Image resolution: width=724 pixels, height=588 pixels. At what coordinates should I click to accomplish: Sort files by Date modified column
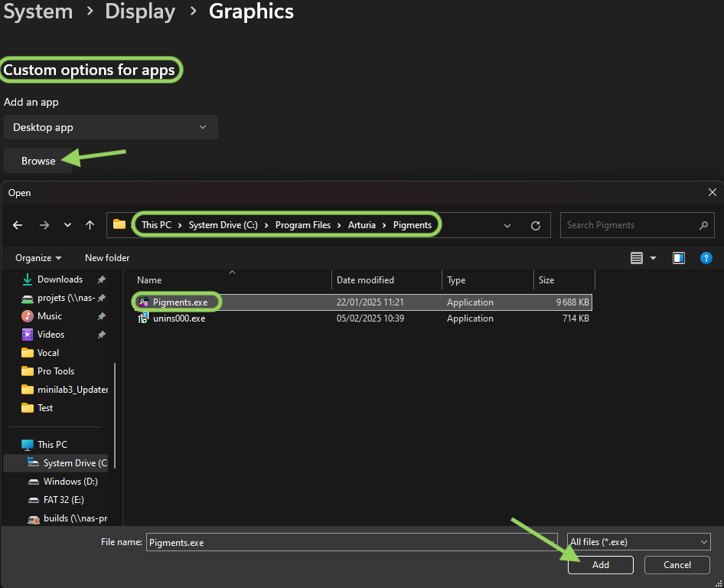coord(387,280)
